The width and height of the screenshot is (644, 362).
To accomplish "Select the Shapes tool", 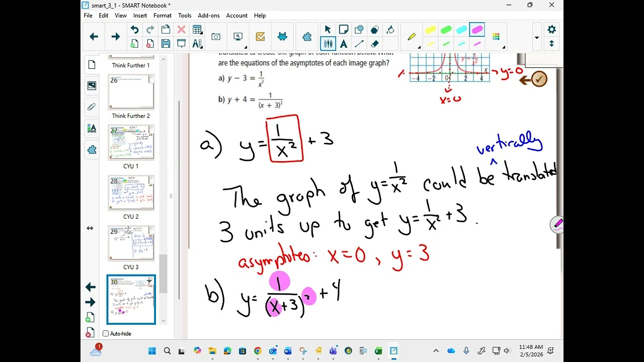I will click(359, 30).
